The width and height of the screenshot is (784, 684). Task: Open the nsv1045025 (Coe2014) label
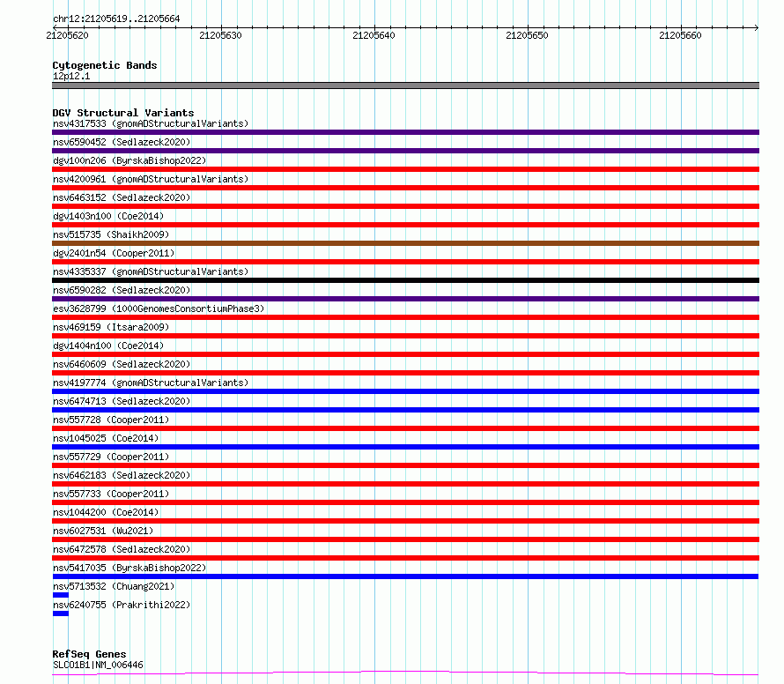pos(106,438)
